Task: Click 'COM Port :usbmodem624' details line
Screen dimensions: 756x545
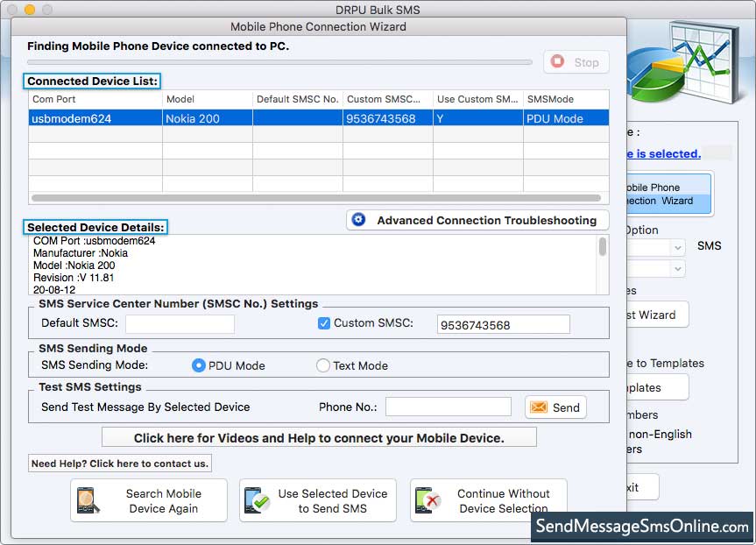Action: click(94, 241)
